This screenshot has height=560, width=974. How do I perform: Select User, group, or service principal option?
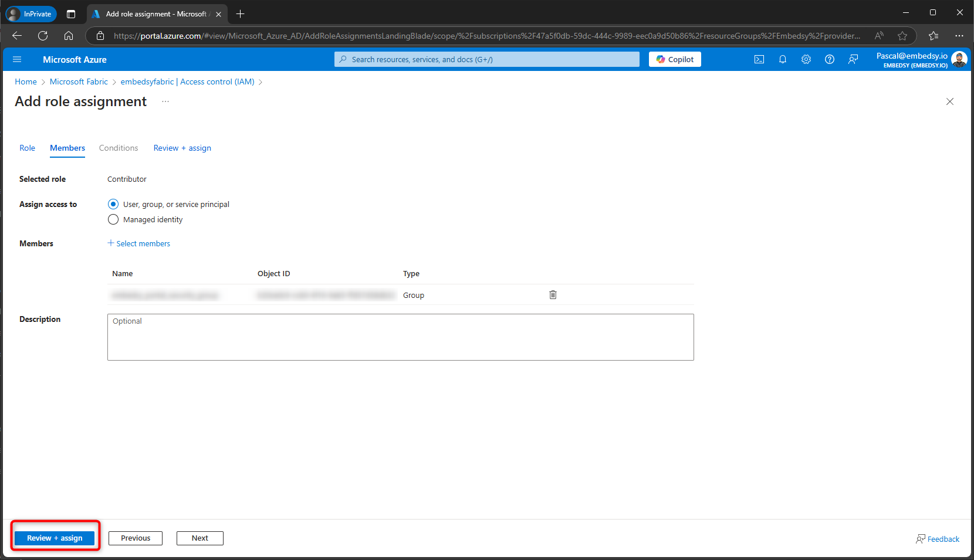click(x=113, y=204)
